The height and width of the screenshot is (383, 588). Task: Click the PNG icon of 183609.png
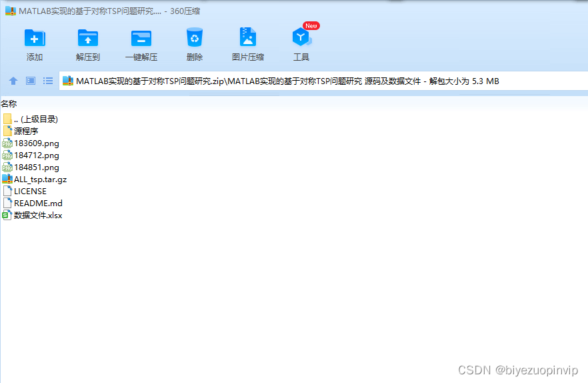[x=7, y=143]
